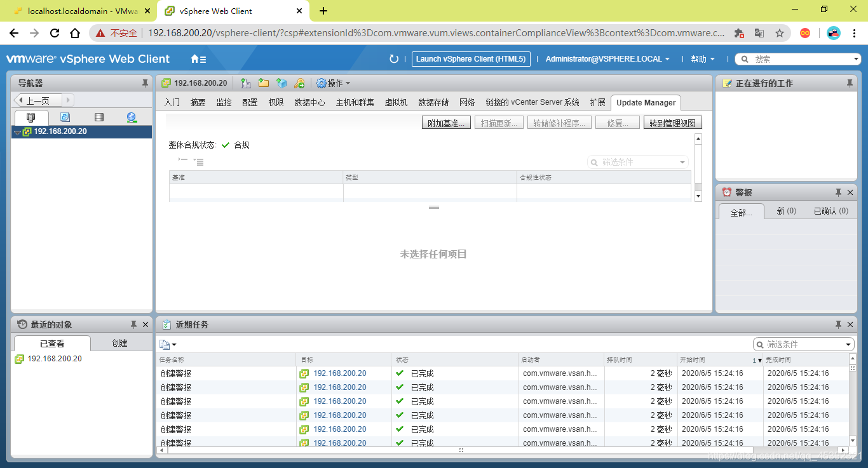
Task: Switch to the 权限 tab
Action: (276, 102)
